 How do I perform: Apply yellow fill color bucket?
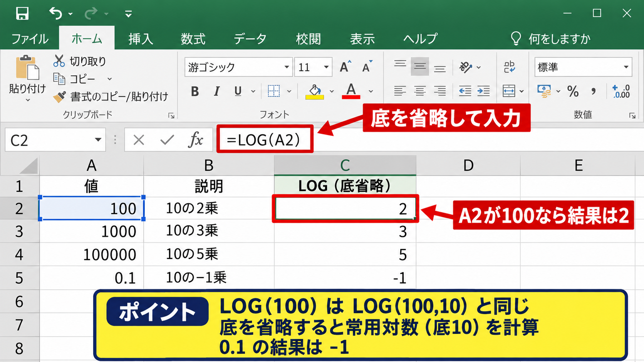[x=315, y=92]
